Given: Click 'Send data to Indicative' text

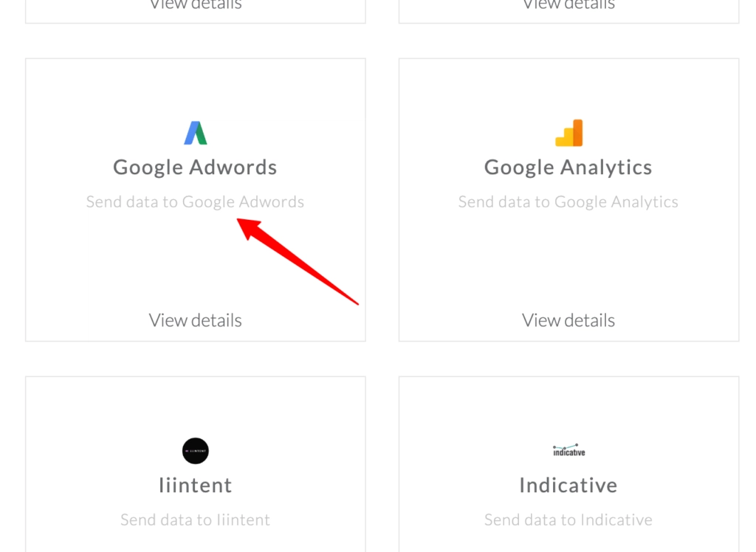Looking at the screenshot, I should coord(568,520).
